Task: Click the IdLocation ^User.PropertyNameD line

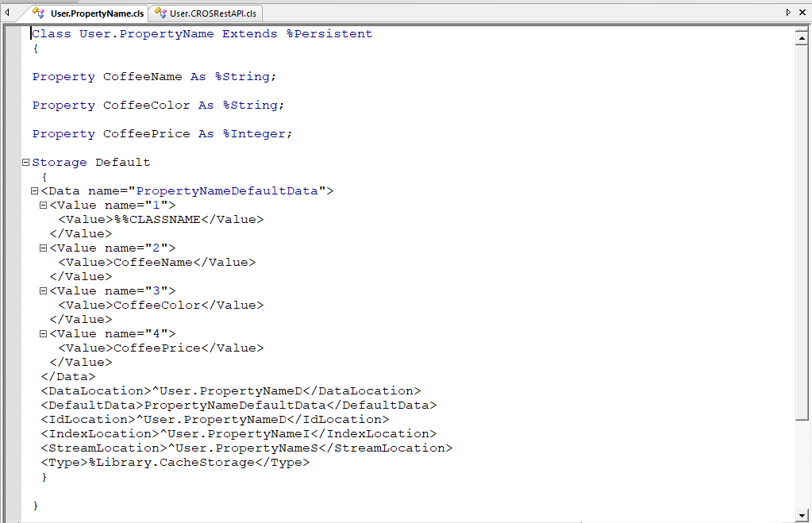Action: 215,420
